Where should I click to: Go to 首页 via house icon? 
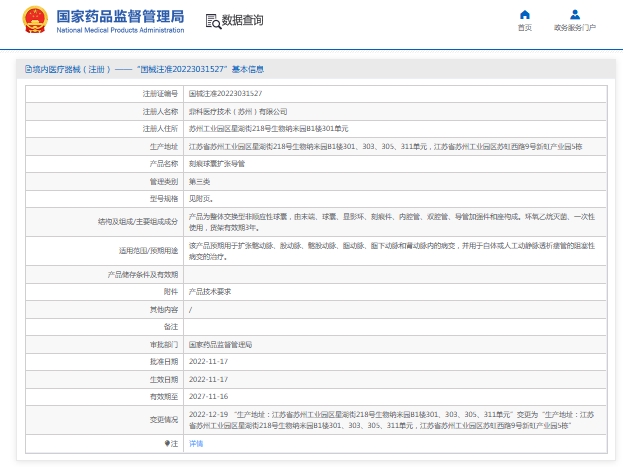click(x=525, y=15)
